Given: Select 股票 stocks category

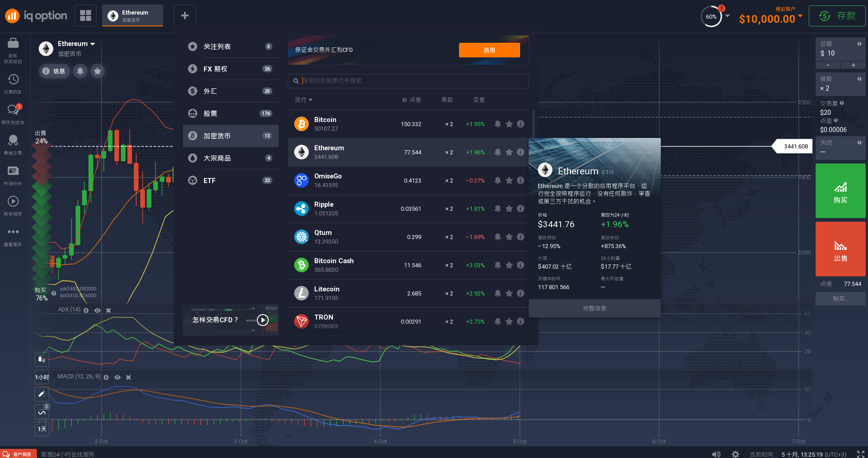Looking at the screenshot, I should coord(231,113).
